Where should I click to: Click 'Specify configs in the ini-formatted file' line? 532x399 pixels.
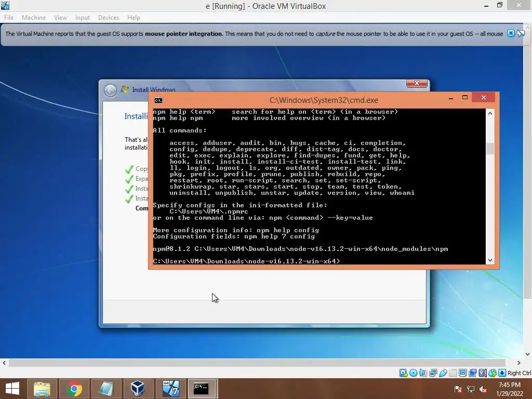tap(240, 205)
